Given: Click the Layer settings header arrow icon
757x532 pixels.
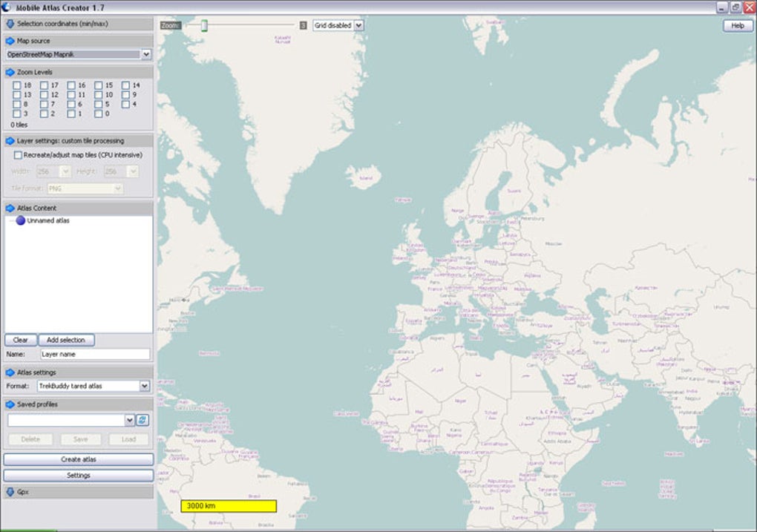Looking at the screenshot, I should pos(10,140).
